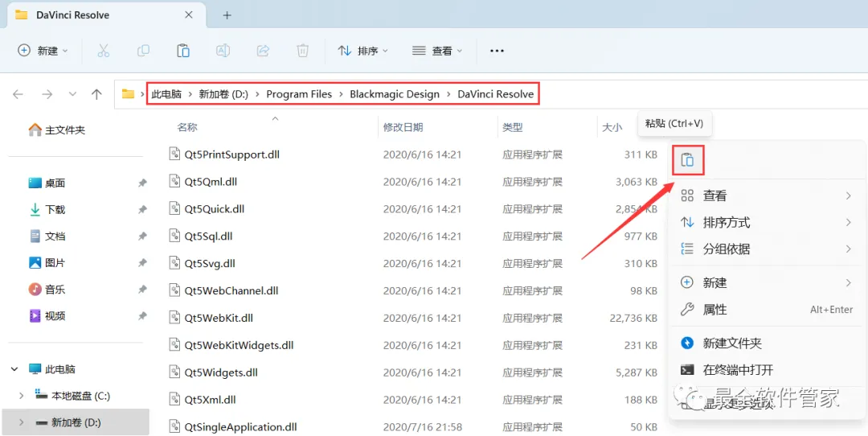Select file Qt5WebKitWidgets.dll
The image size is (868, 436).
[x=240, y=345]
